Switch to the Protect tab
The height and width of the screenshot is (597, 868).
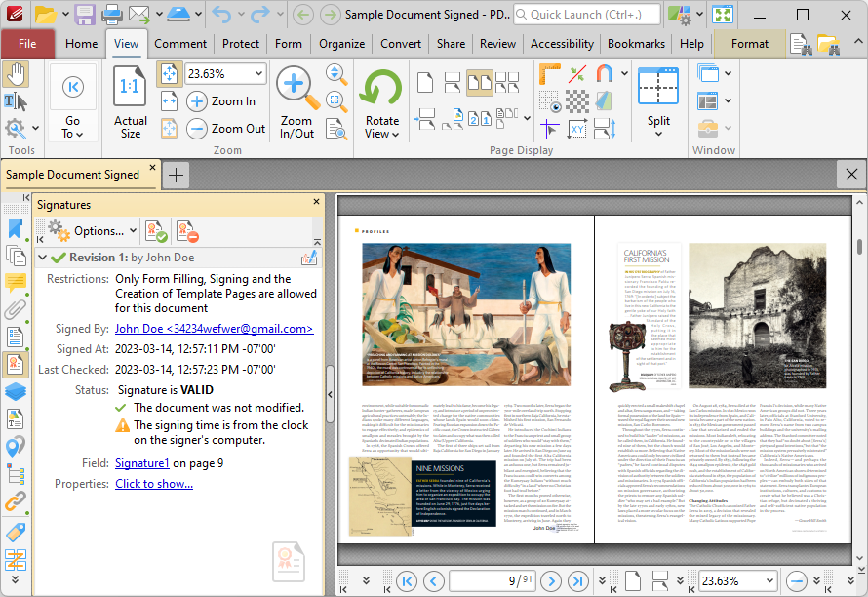[241, 44]
